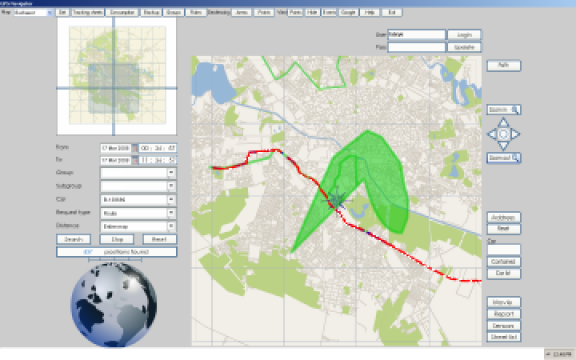Click the Sensors button
Image resolution: width=576 pixels, height=360 pixels.
(504, 326)
